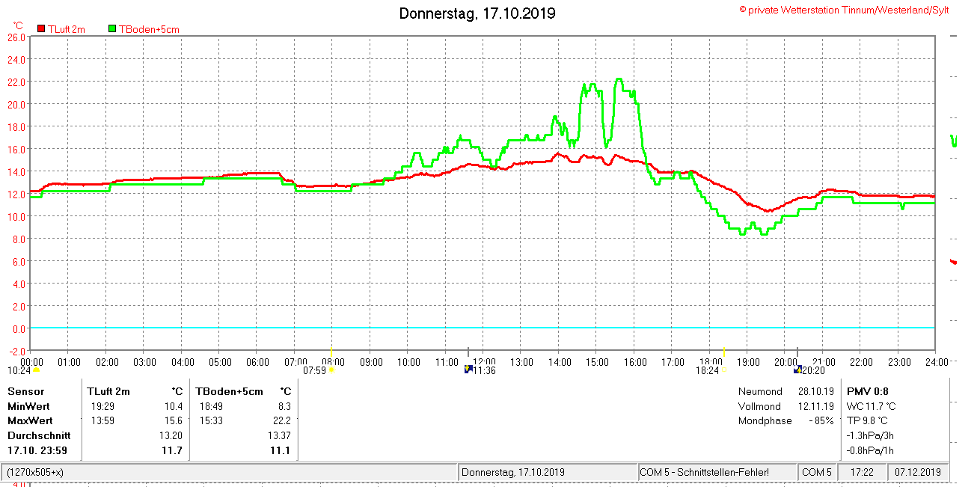The image size is (980, 487).
Task: Click the TLuft 2m legend label
Action: [67, 29]
